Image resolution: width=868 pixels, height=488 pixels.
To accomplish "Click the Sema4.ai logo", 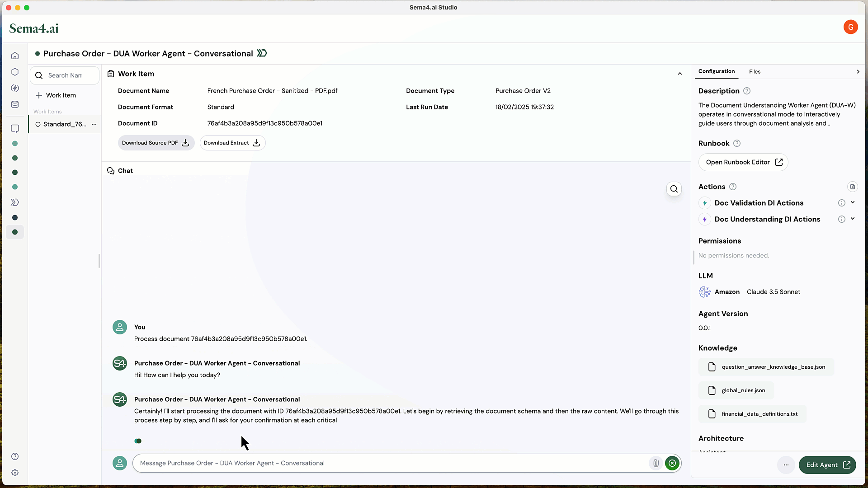I will [34, 28].
